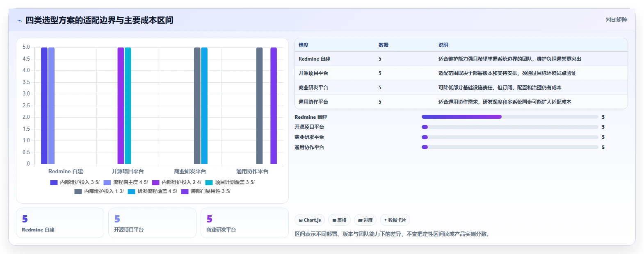Select table row cell 通用协作平台

[x=313, y=102]
